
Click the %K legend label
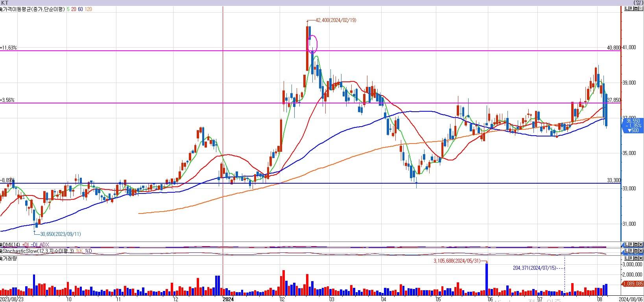79,251
